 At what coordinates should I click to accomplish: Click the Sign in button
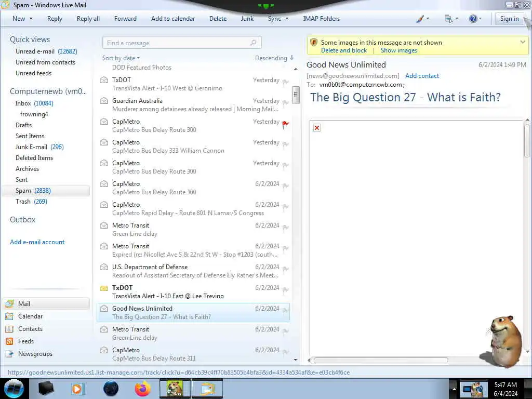(x=509, y=19)
